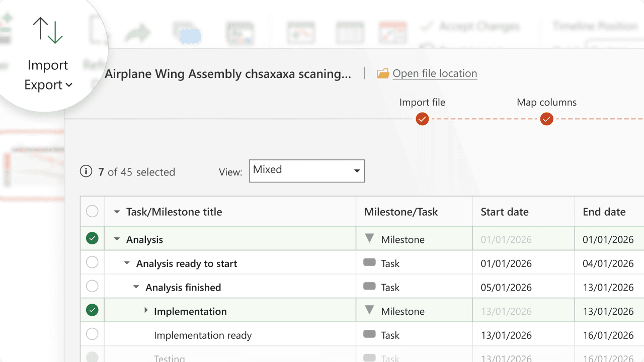Viewport: 644px width, 362px height.
Task: Click the 7 of 45 selected text
Action: [x=136, y=172]
